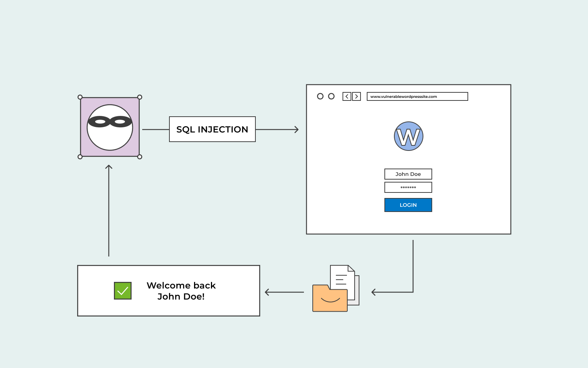Click the "Welcome back John Doe!" text
Image resolution: width=588 pixels, height=368 pixels.
[181, 291]
